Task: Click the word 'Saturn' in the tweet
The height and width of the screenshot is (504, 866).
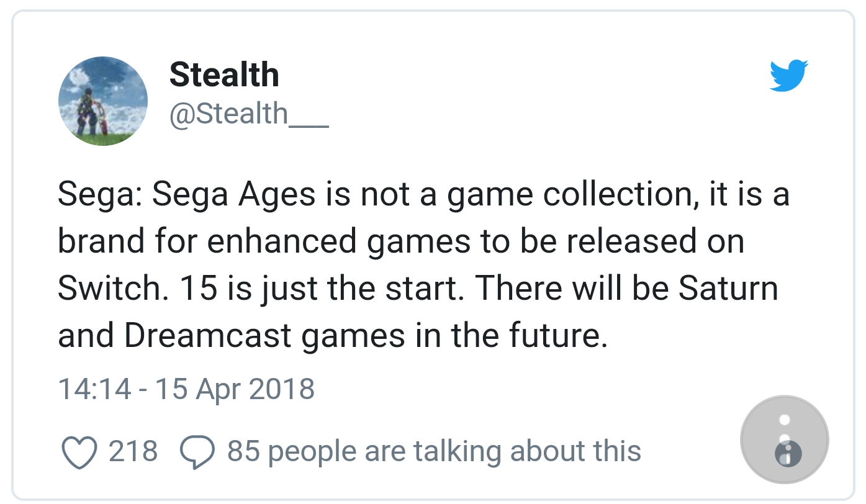Action: point(728,288)
